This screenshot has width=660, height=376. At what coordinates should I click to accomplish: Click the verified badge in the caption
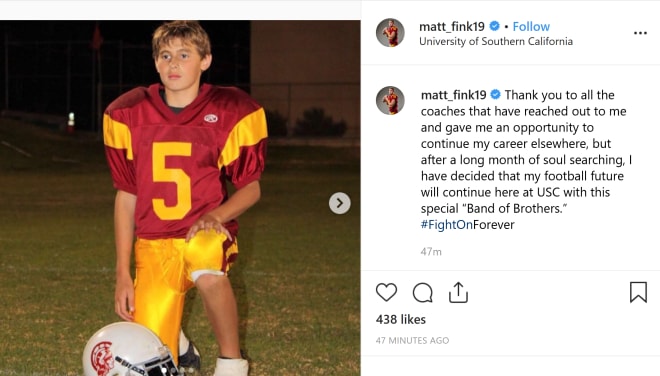(496, 94)
